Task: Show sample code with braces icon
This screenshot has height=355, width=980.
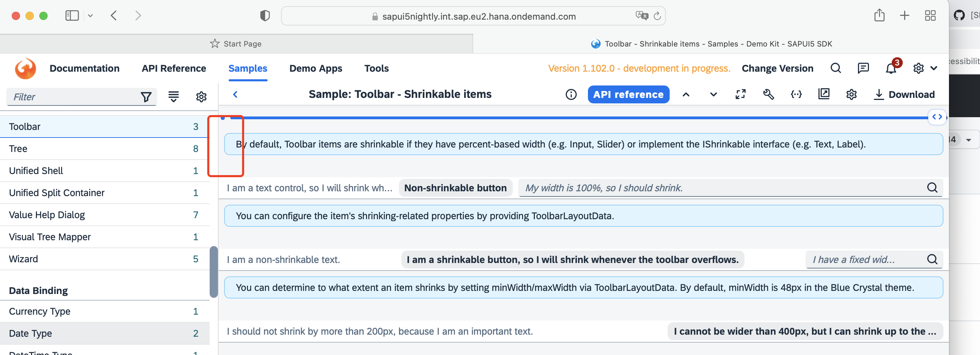Action: pyautogui.click(x=796, y=95)
